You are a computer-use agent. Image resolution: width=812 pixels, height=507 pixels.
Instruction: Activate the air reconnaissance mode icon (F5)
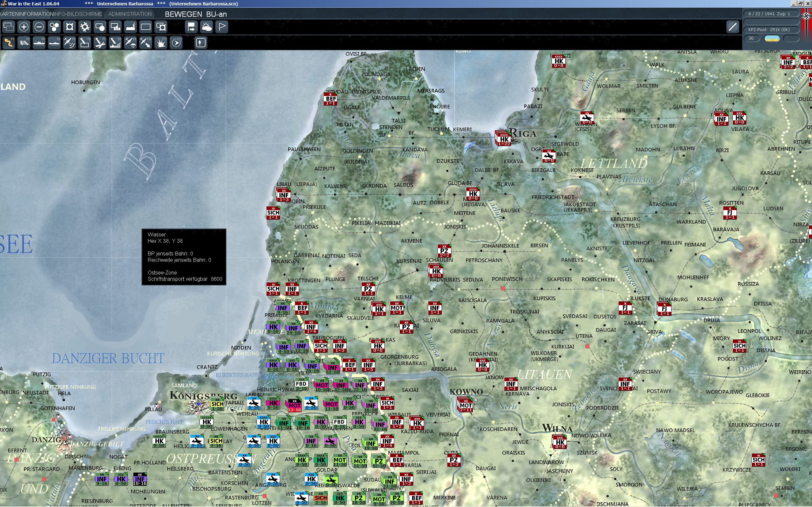click(70, 42)
